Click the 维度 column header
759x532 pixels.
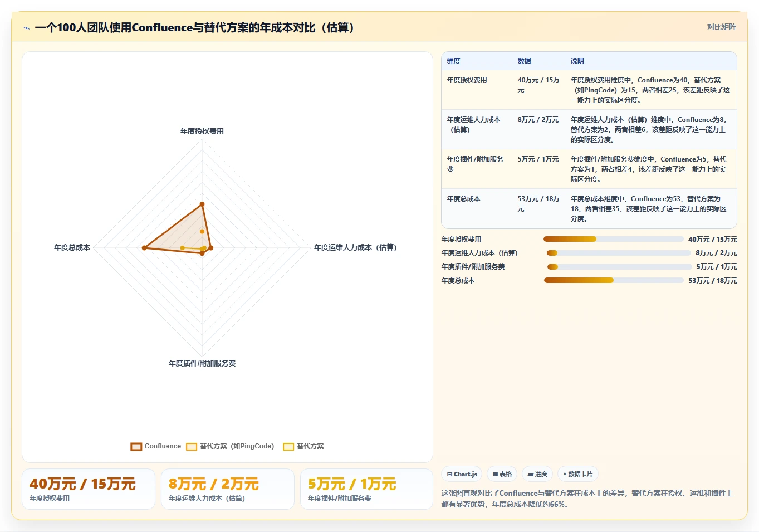(454, 61)
